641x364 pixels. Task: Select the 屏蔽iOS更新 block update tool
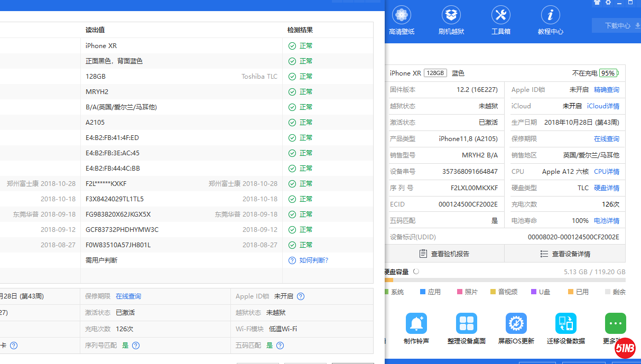[x=516, y=329]
